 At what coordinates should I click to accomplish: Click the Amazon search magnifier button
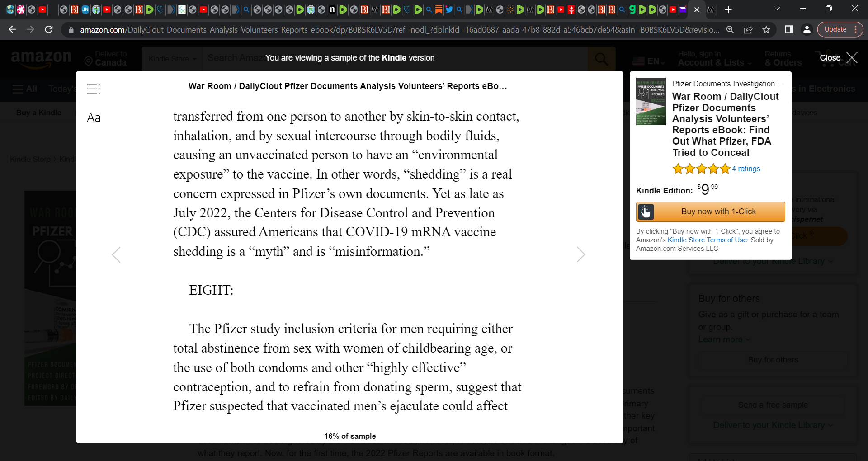(x=602, y=59)
